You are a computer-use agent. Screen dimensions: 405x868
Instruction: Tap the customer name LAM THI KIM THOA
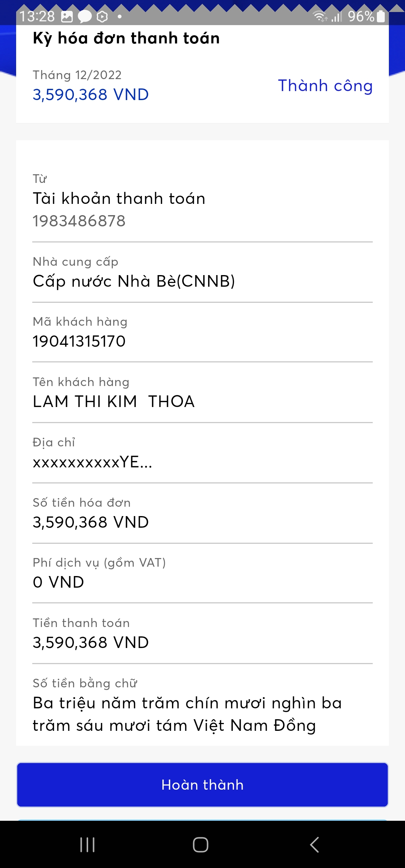coord(114,401)
